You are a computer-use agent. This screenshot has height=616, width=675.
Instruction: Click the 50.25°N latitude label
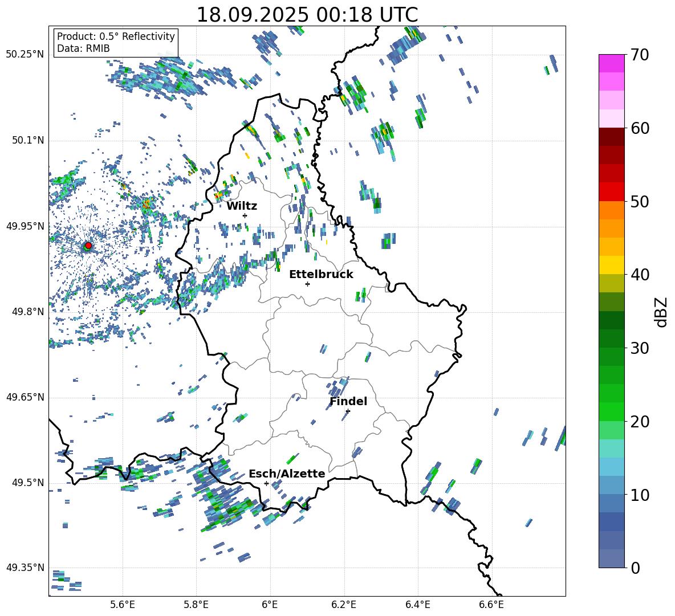pos(25,55)
